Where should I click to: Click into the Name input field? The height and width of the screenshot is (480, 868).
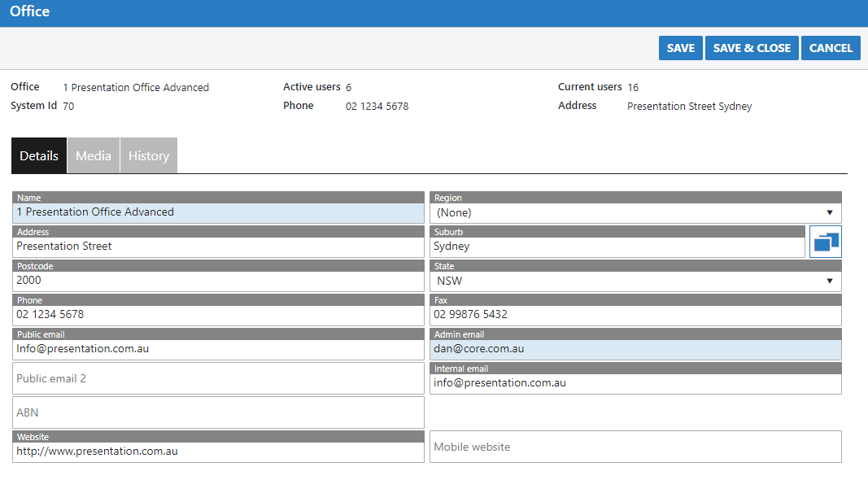point(218,212)
